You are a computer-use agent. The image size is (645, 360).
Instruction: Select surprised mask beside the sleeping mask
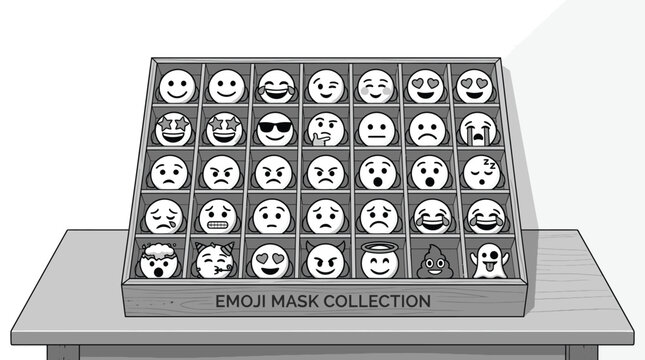pyautogui.click(x=430, y=172)
